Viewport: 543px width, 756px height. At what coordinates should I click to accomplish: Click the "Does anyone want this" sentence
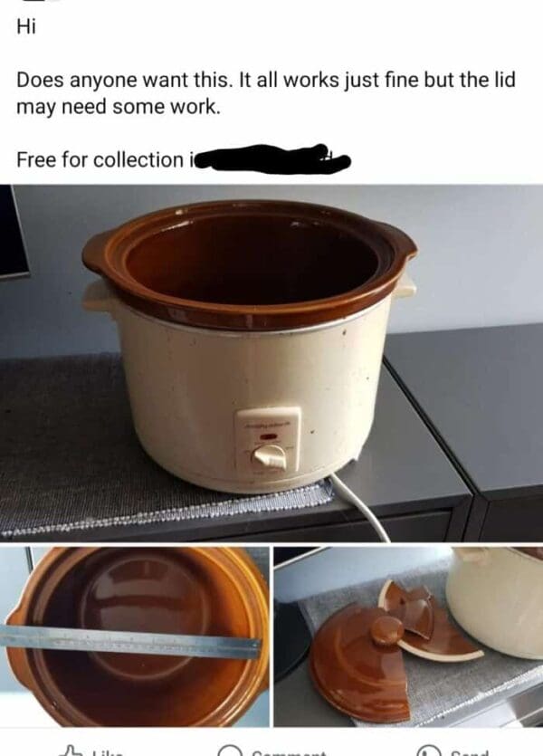(x=124, y=80)
